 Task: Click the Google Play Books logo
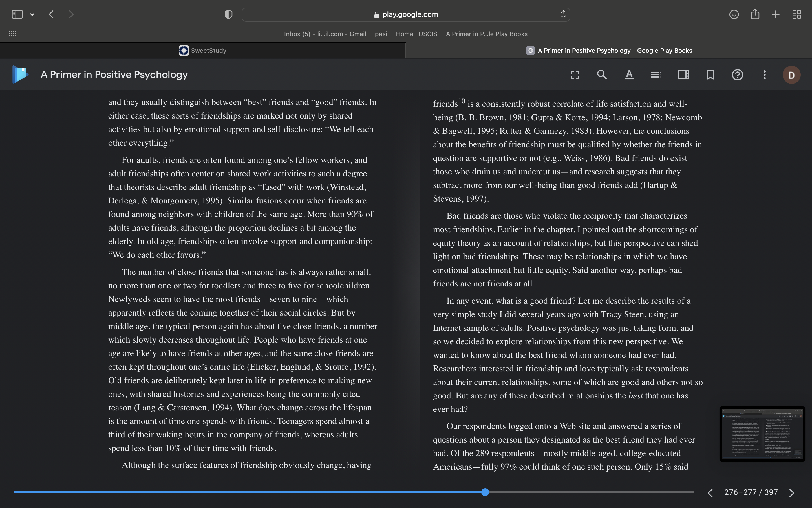click(x=20, y=74)
